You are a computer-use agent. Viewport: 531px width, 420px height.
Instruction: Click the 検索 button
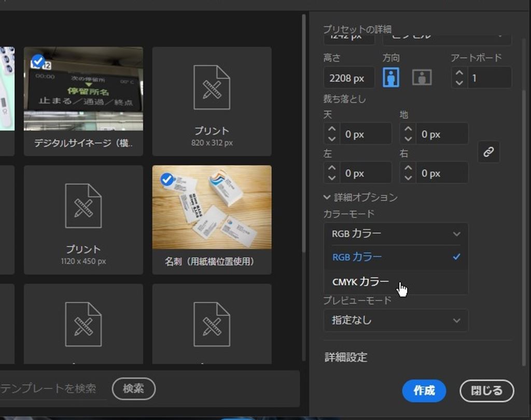[133, 388]
